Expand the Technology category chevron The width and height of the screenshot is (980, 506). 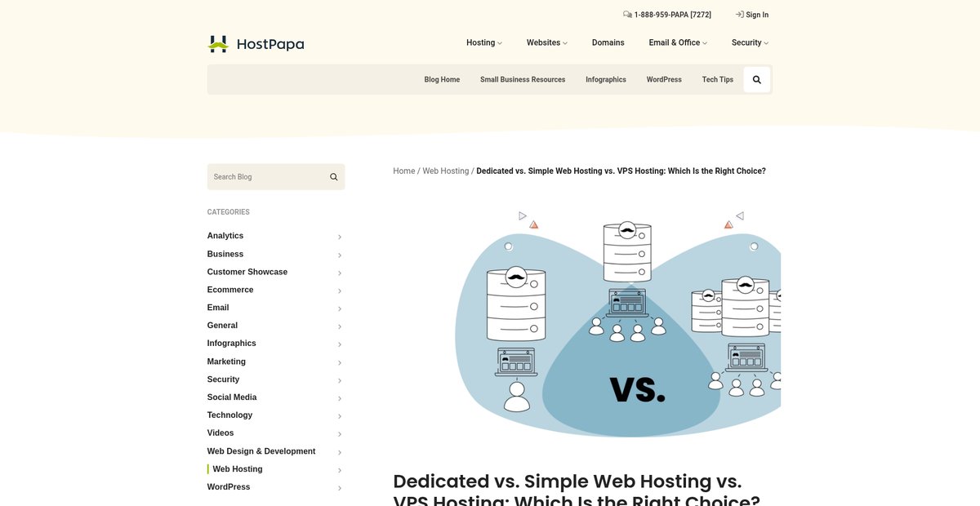(x=340, y=416)
